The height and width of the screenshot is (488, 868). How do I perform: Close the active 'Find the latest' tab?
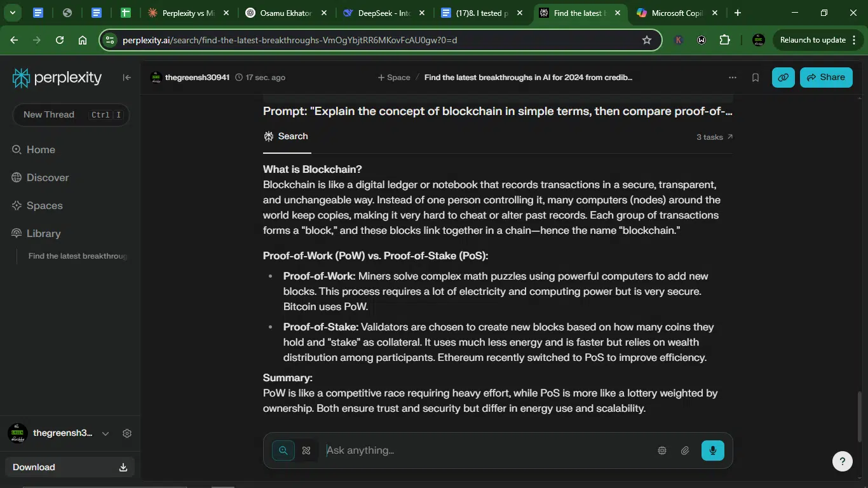[x=617, y=13]
